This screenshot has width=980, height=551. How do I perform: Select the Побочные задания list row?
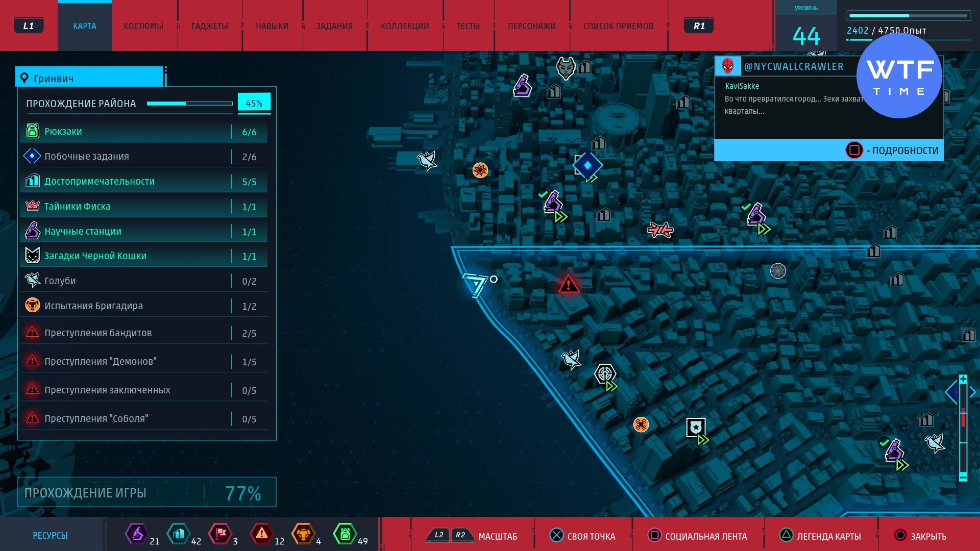click(x=144, y=156)
